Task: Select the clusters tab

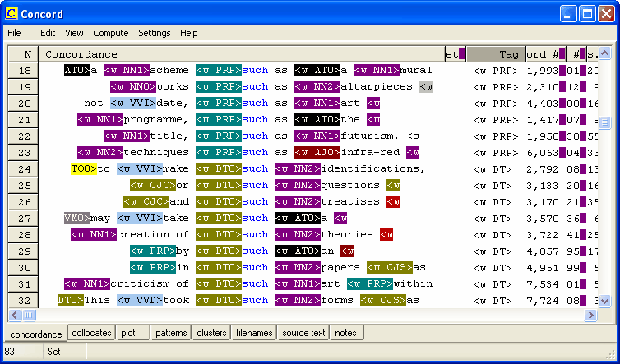Action: (212, 333)
